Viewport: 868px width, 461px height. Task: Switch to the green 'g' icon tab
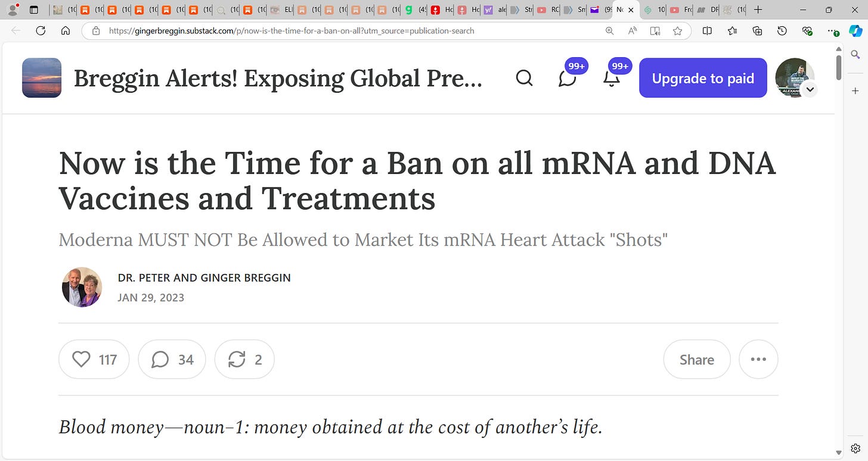click(x=414, y=10)
